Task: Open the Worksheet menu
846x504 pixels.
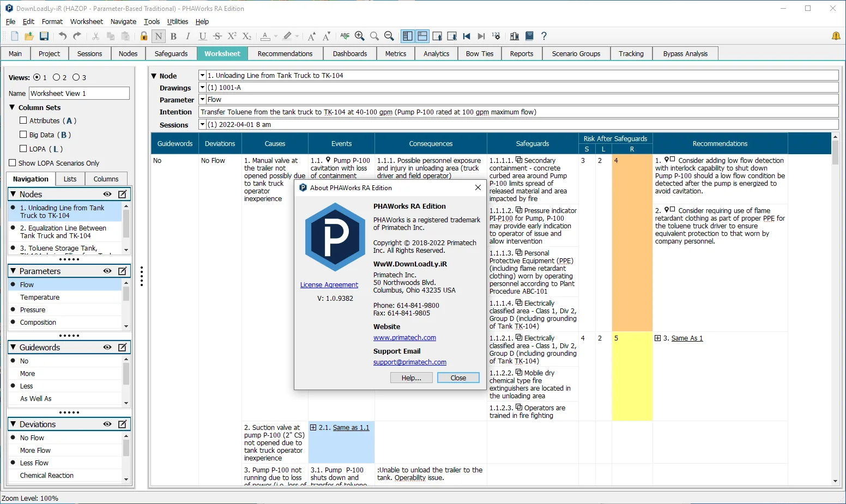Action: [86, 22]
